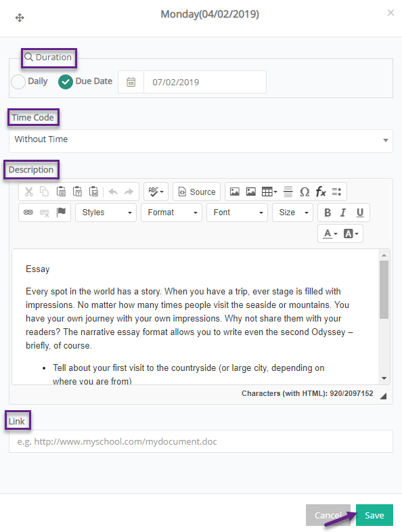Cancel the dialog
The width and height of the screenshot is (402, 532).
(328, 515)
